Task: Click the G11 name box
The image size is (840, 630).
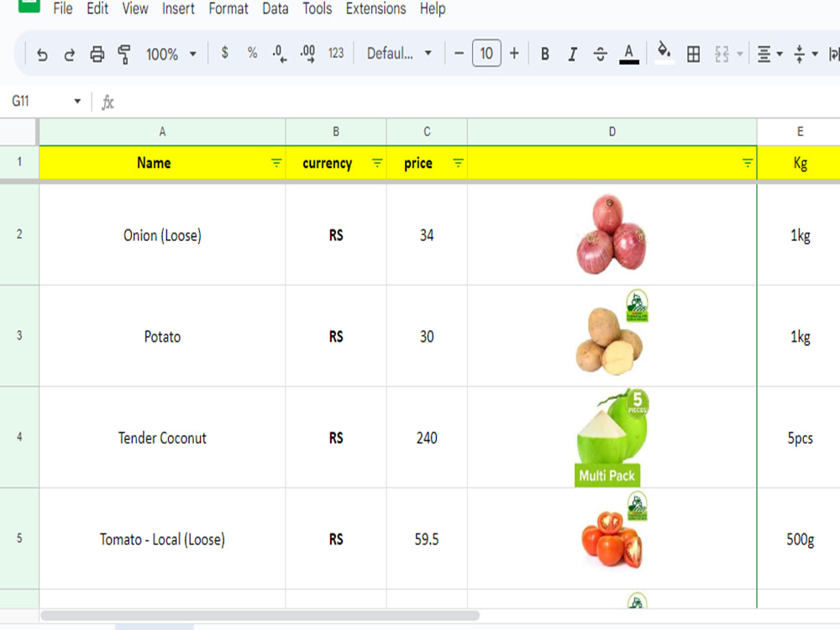Action: pos(38,102)
